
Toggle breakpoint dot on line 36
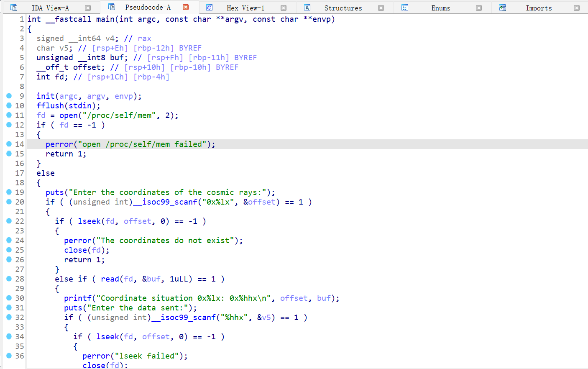(9, 356)
